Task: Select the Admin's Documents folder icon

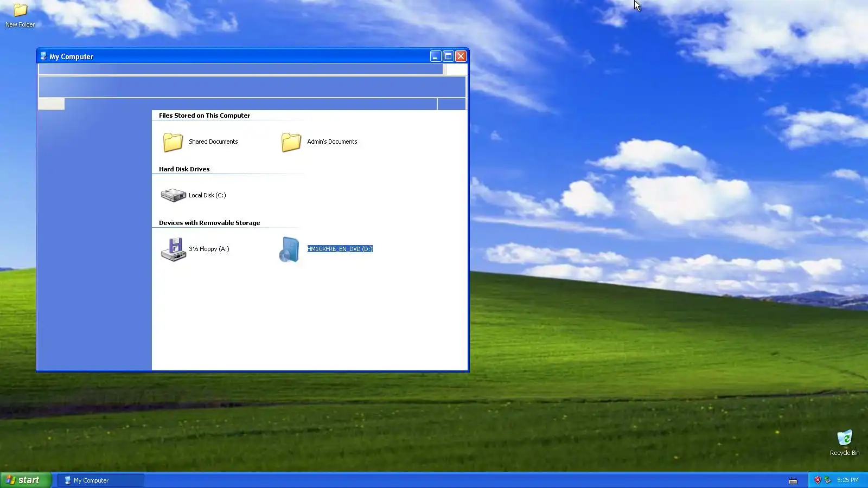Action: 291,142
